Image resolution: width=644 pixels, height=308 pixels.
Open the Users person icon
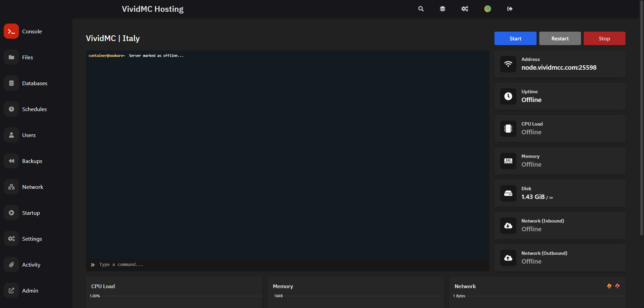click(x=11, y=135)
